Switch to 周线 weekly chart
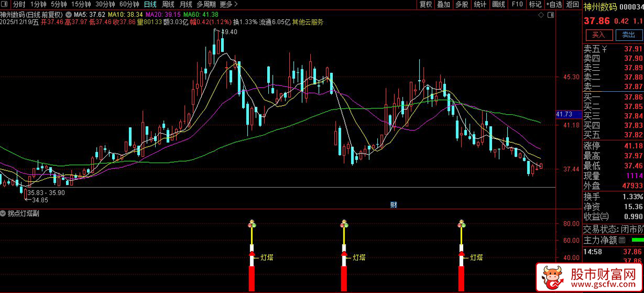The width and height of the screenshot is (644, 293). coord(168,4)
